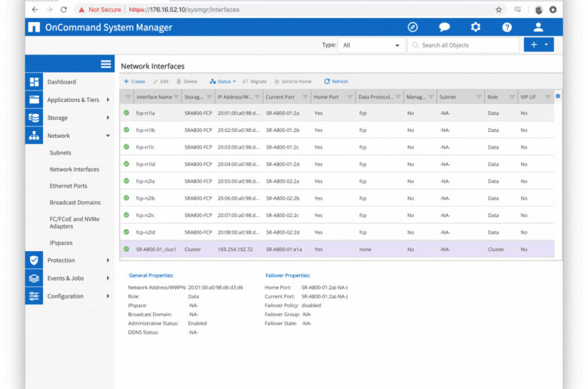588x389 pixels.
Task: Bookmark page with star icon
Action: pos(498,10)
